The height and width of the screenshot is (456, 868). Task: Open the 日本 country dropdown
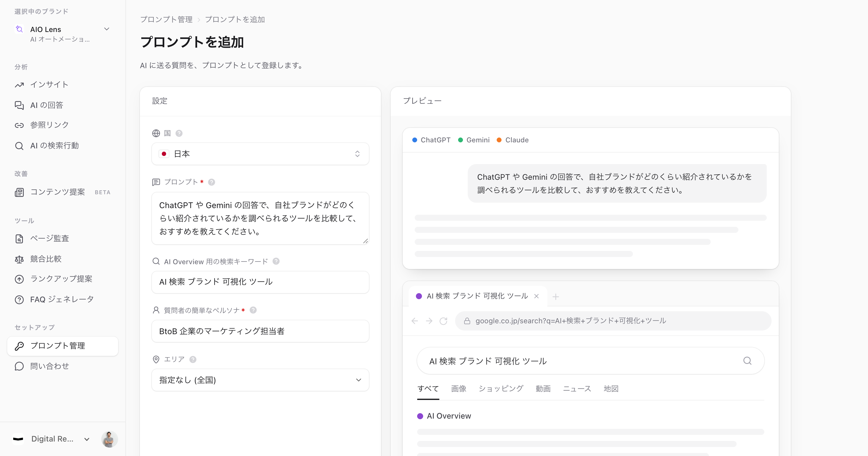coord(260,154)
